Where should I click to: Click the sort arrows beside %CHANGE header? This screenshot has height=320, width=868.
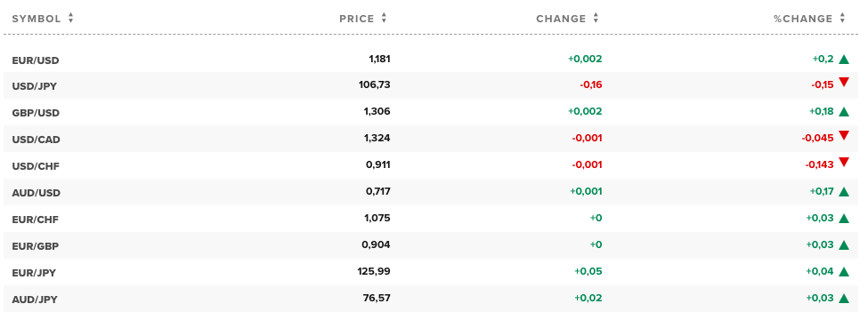pyautogui.click(x=842, y=18)
